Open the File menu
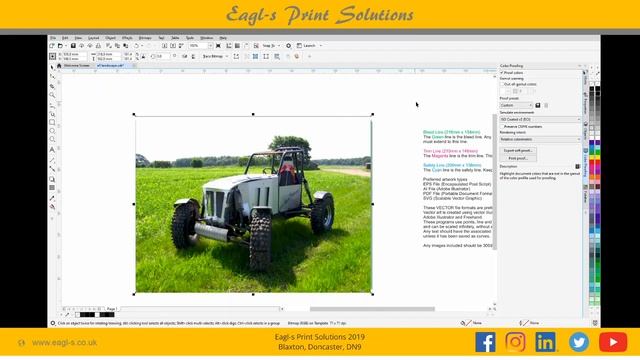Screen dimensions: 640x360 pyautogui.click(x=53, y=38)
